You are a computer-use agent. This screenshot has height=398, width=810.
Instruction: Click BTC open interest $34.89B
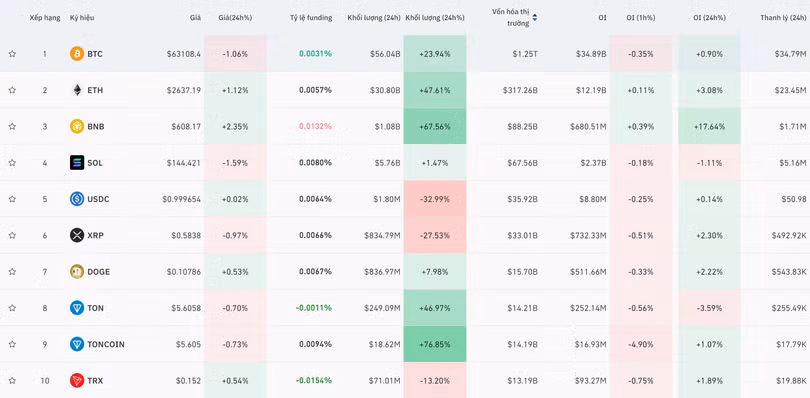click(x=590, y=54)
